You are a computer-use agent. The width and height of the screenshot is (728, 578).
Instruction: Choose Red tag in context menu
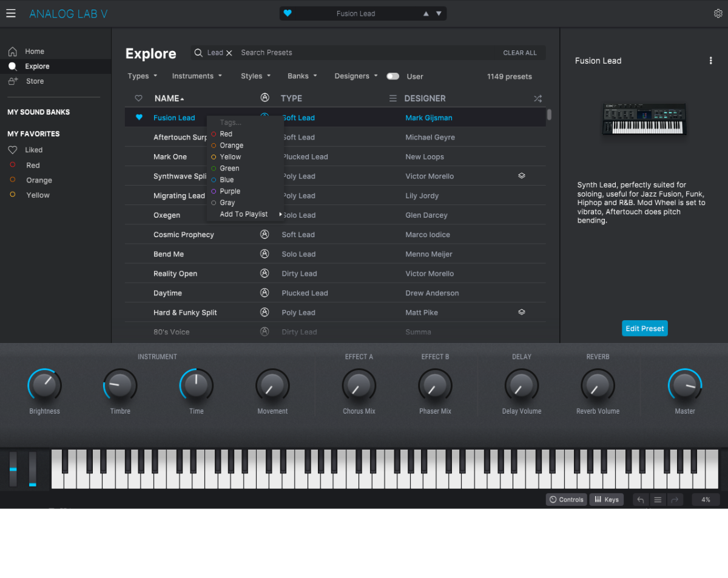tap(245, 134)
